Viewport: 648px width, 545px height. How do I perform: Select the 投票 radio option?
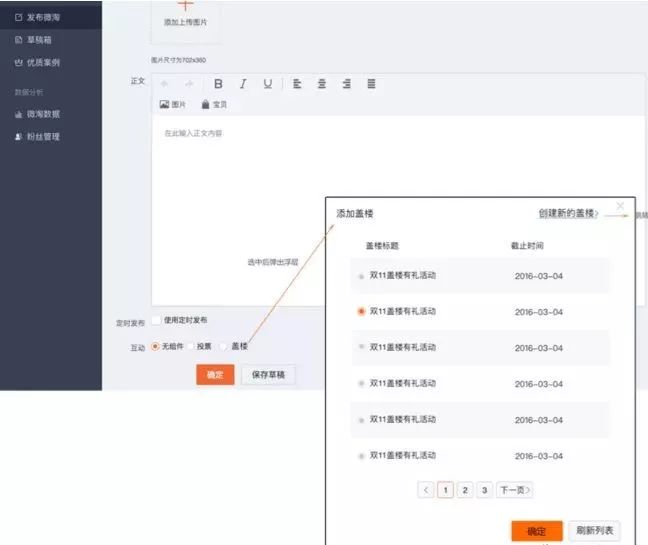pyautogui.click(x=191, y=346)
